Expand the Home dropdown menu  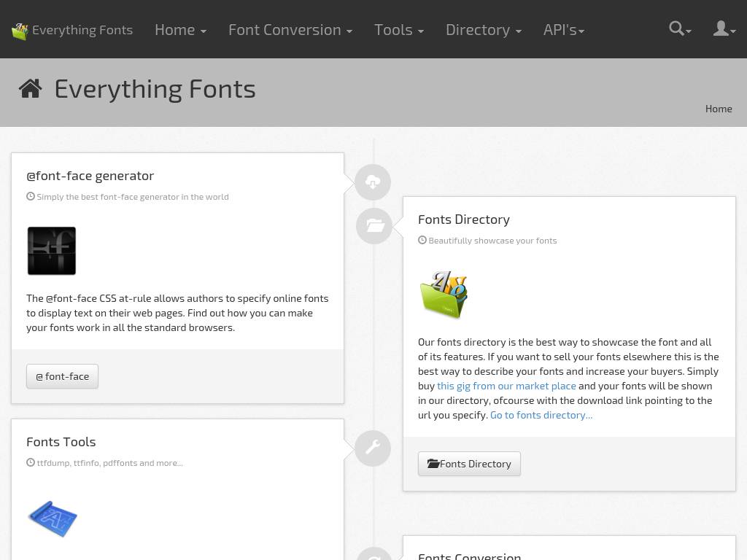click(x=180, y=30)
